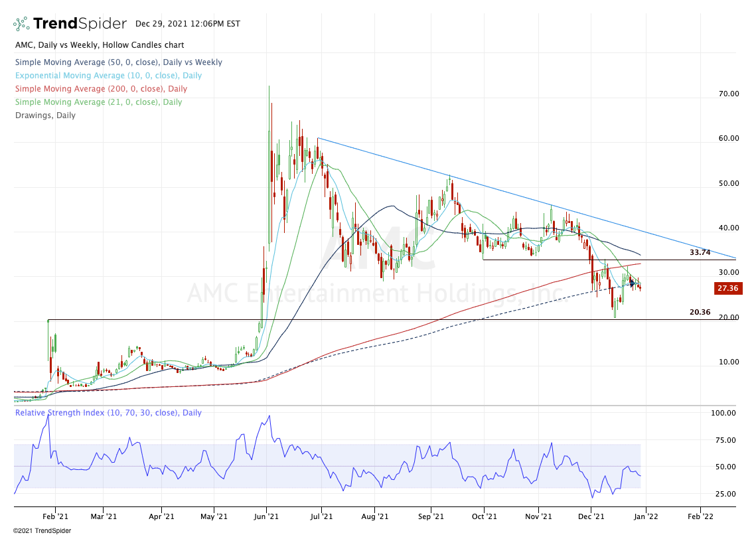Screen dimensions: 756x537
Task: Click the chart title AMC Daily vs Weekly
Action: 99,45
